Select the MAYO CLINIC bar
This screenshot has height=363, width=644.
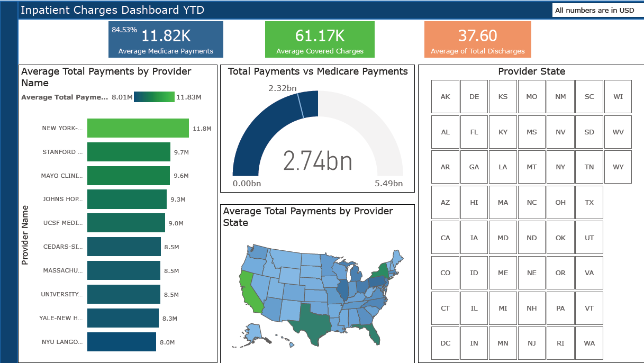(129, 176)
